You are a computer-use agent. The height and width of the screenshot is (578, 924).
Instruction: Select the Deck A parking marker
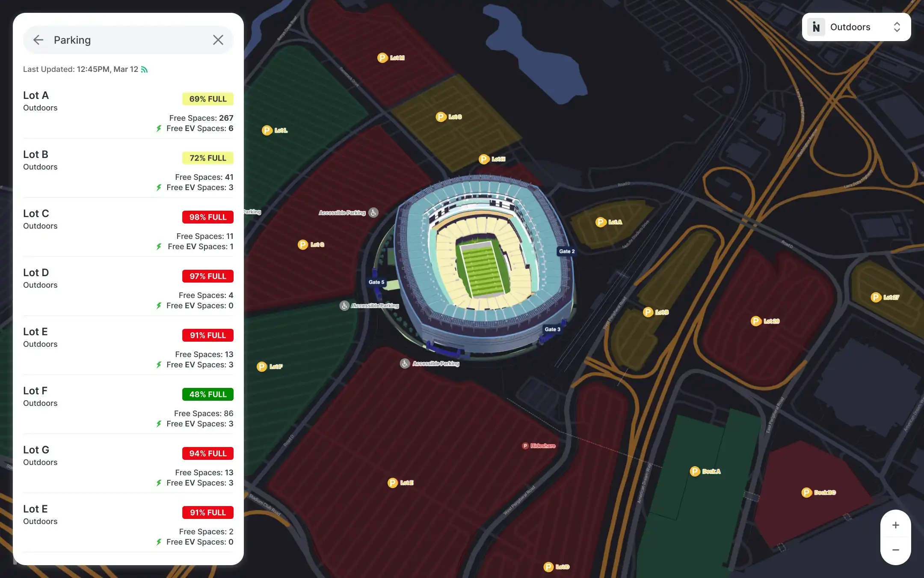[x=695, y=471]
